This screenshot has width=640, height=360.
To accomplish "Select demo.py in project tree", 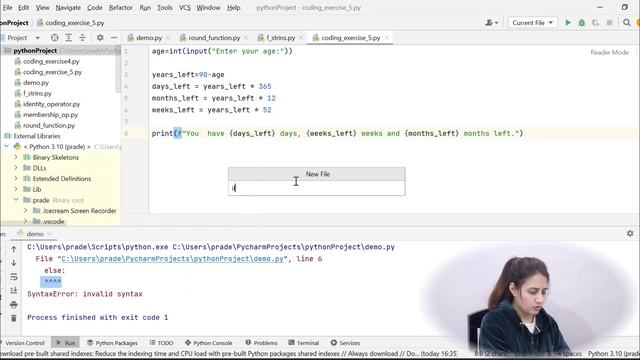I will (x=36, y=82).
